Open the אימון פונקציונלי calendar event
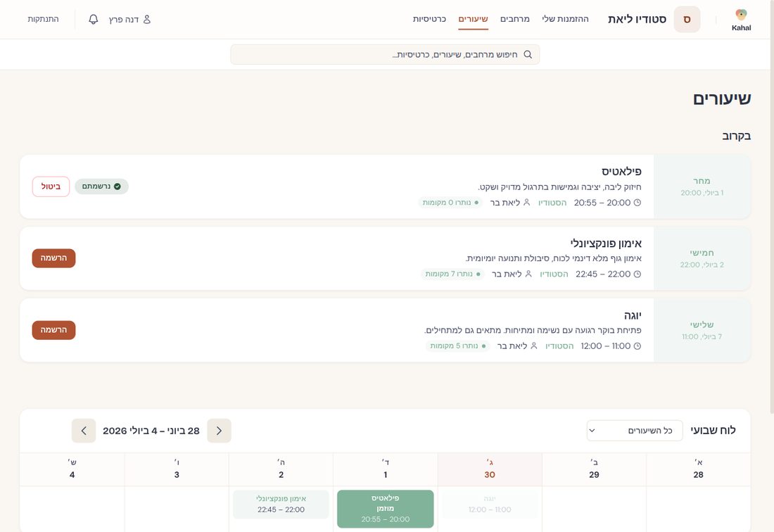Viewport: 774px width, 532px height. 281,505
